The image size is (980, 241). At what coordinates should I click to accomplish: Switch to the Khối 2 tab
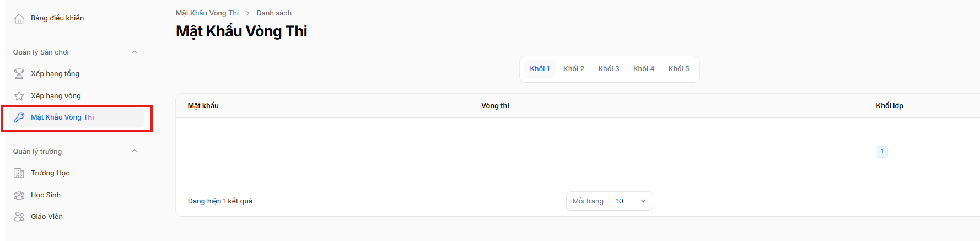pos(574,69)
